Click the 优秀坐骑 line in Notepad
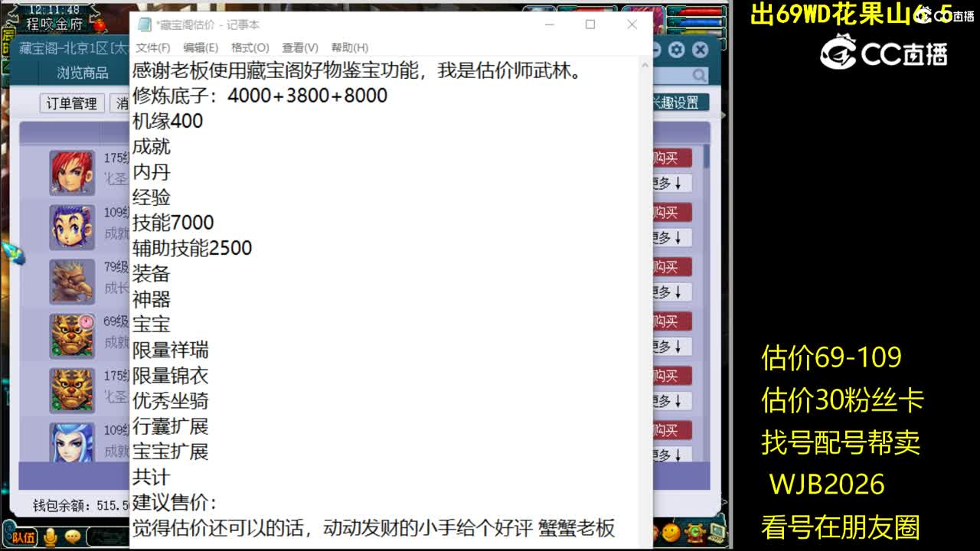The width and height of the screenshot is (980, 551). point(170,401)
